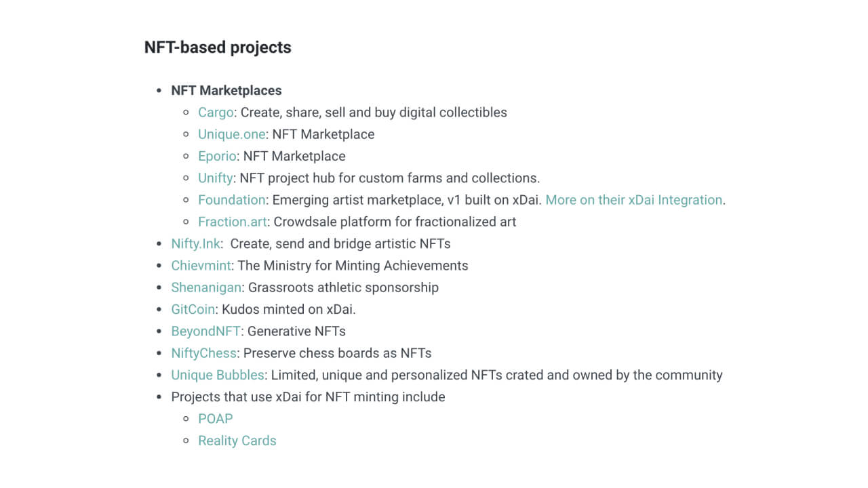Click the NFT-based projects heading

coord(218,47)
